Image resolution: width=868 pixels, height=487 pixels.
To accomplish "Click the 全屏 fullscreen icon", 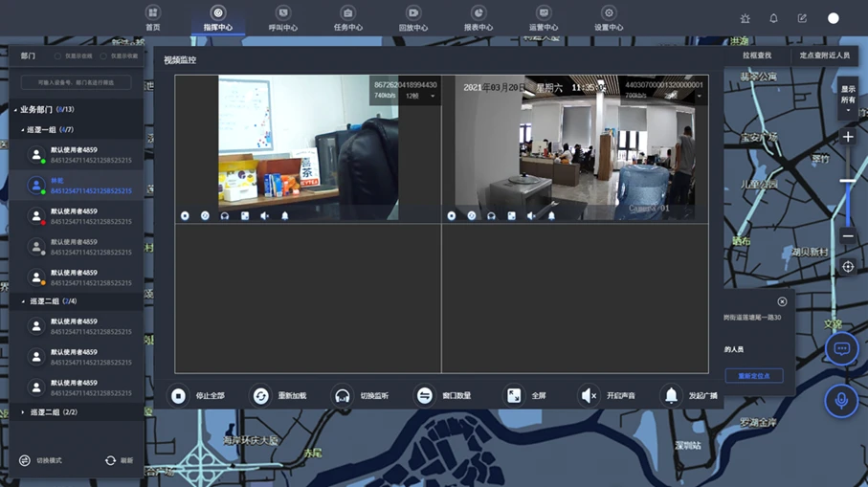I will pyautogui.click(x=514, y=395).
